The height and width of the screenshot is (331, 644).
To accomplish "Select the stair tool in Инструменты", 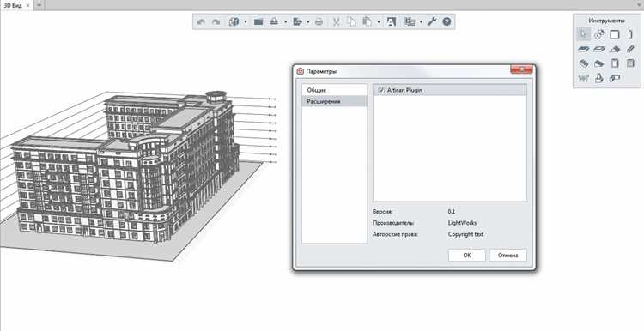I will [583, 63].
